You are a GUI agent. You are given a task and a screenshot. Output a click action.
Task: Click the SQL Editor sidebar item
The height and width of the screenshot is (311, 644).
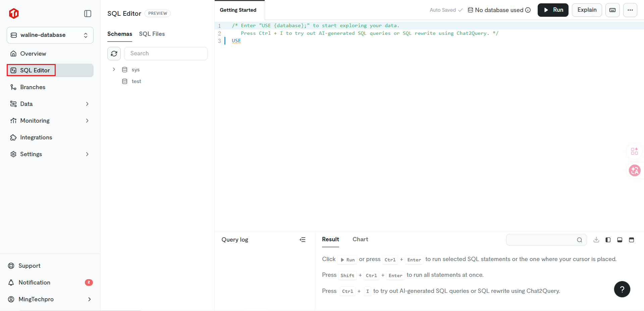click(x=50, y=70)
